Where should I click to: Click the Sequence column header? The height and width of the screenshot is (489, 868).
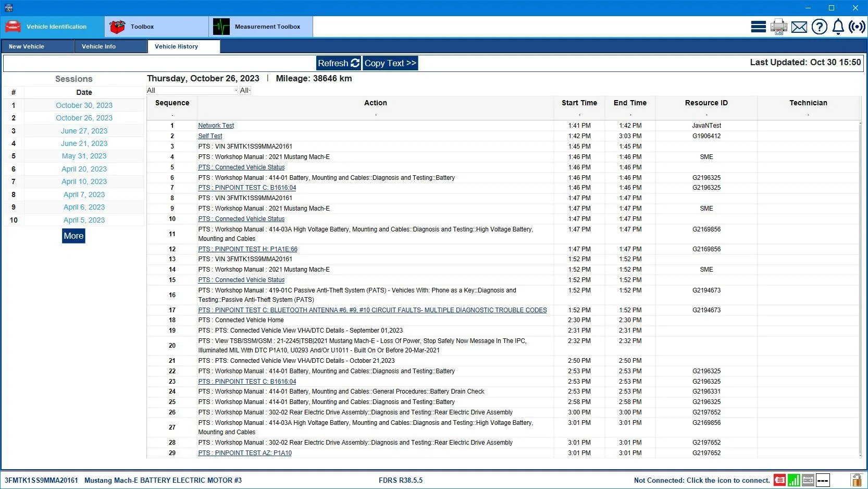172,103
